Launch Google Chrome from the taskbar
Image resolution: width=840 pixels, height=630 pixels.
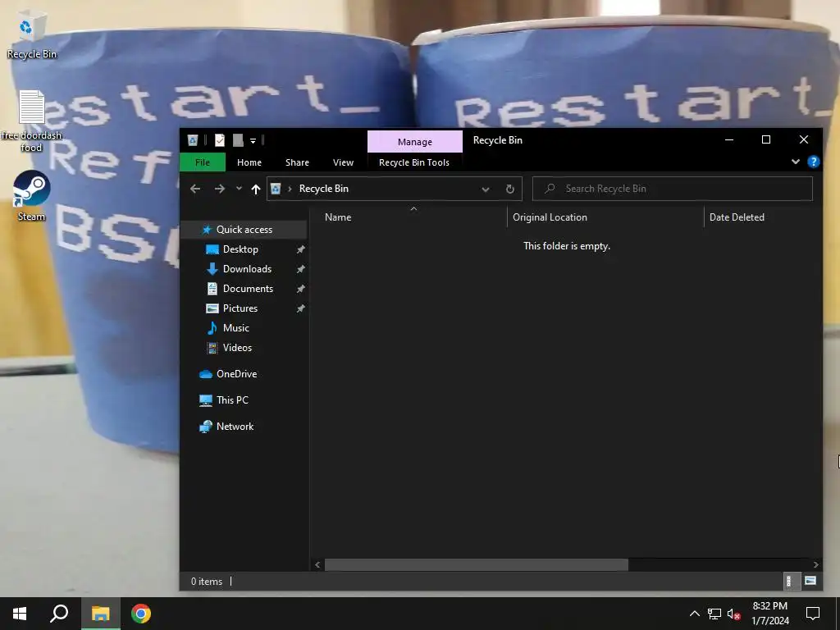click(141, 614)
